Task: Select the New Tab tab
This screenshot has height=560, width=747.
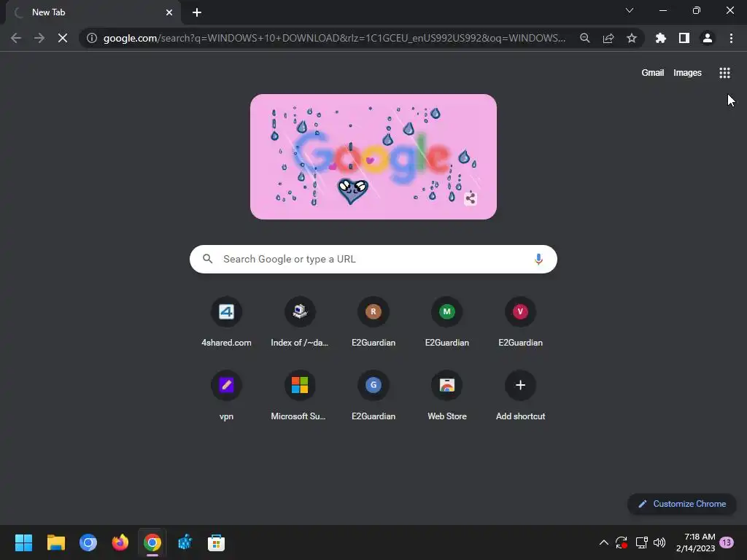Action: 93,12
